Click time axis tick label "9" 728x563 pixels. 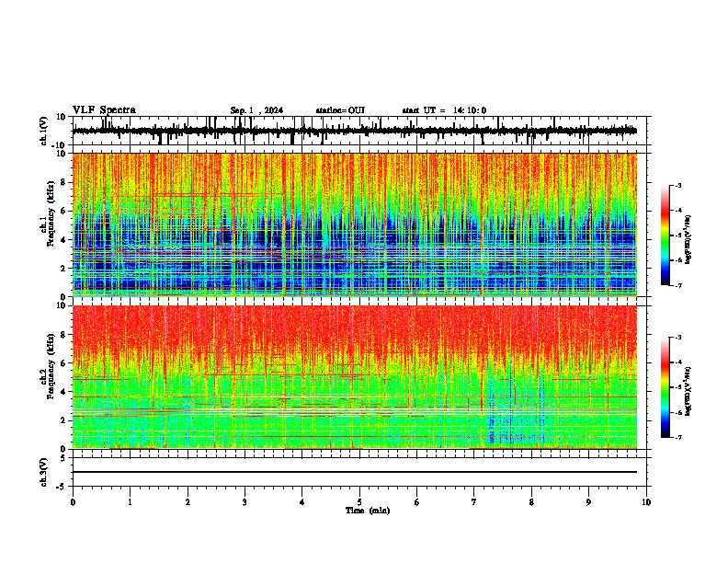(x=588, y=502)
